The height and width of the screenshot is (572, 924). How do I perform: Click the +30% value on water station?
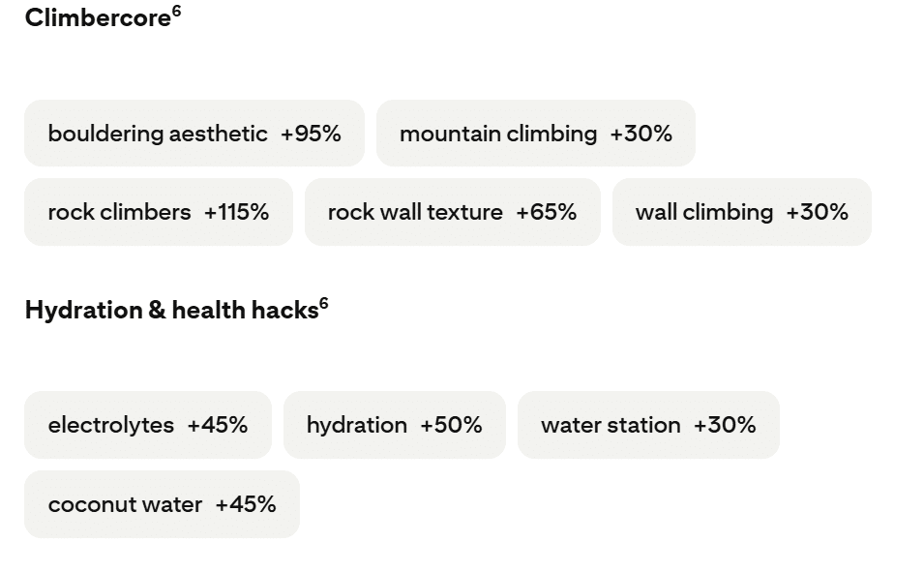pyautogui.click(x=725, y=425)
